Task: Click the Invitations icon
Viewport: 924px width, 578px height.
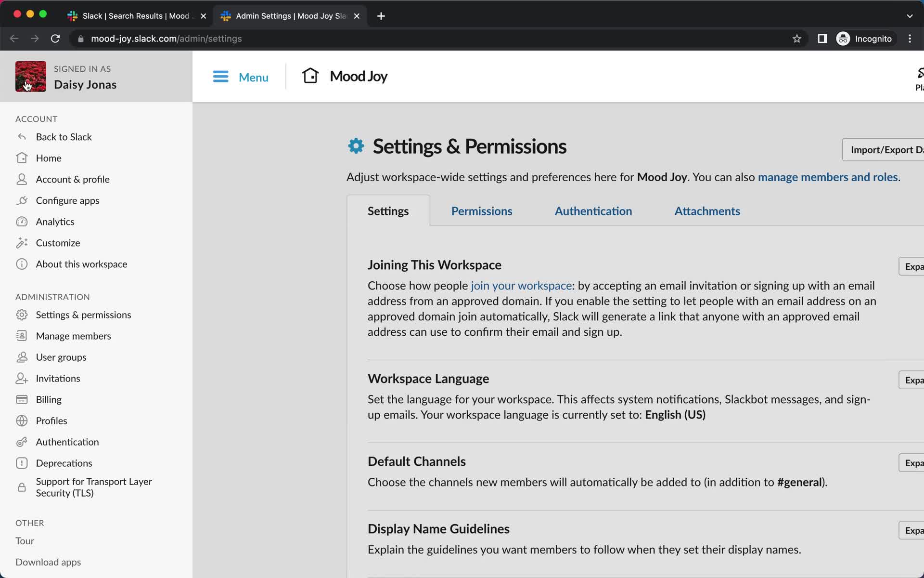Action: [22, 378]
